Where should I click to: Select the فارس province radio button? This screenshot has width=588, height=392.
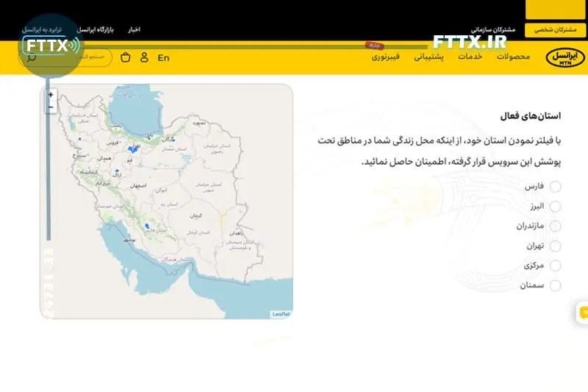pos(555,186)
